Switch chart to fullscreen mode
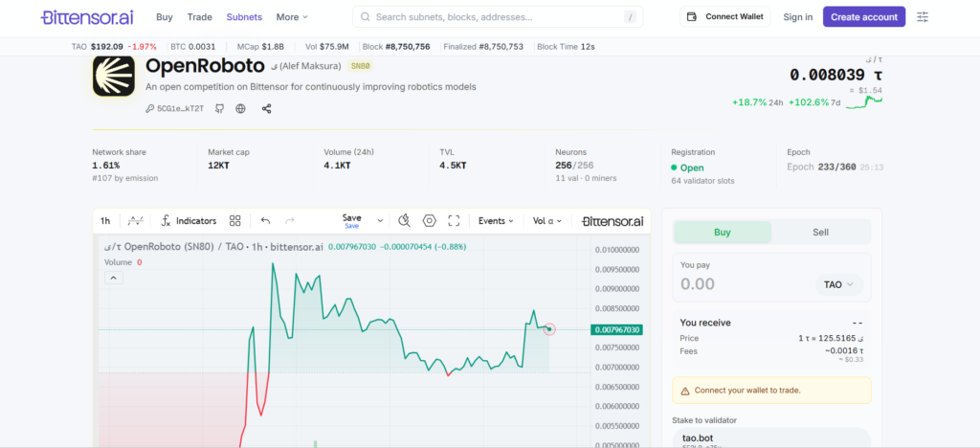Image resolution: width=980 pixels, height=448 pixels. [454, 220]
